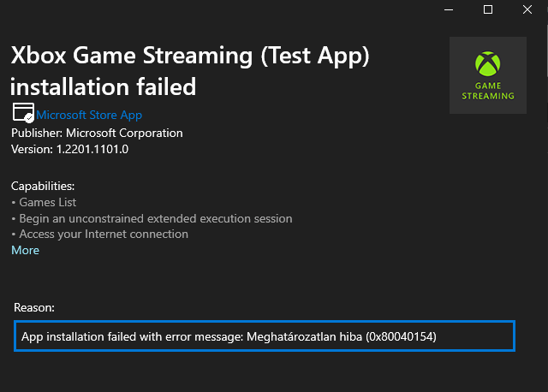548x392 pixels.
Task: Click the Capabilities heading
Action: [43, 186]
